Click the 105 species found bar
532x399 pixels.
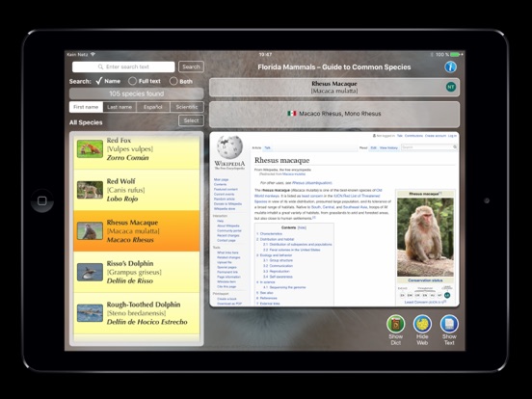pos(137,93)
